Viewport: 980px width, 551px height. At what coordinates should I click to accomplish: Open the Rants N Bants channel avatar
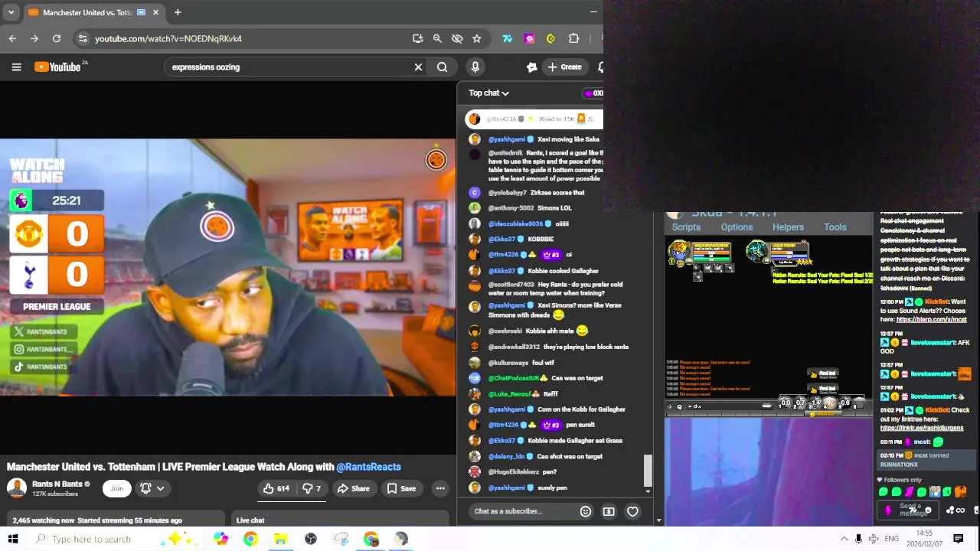pos(16,488)
